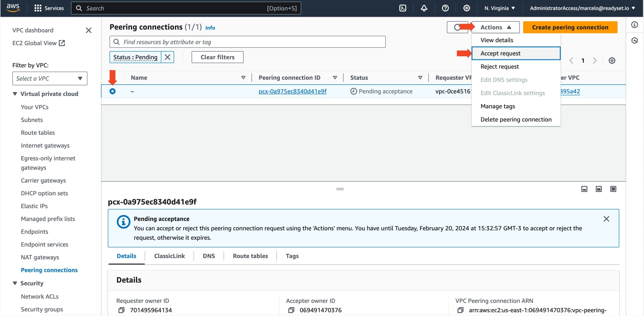Click the Find resources search input field
The width and height of the screenshot is (644, 316).
247,42
